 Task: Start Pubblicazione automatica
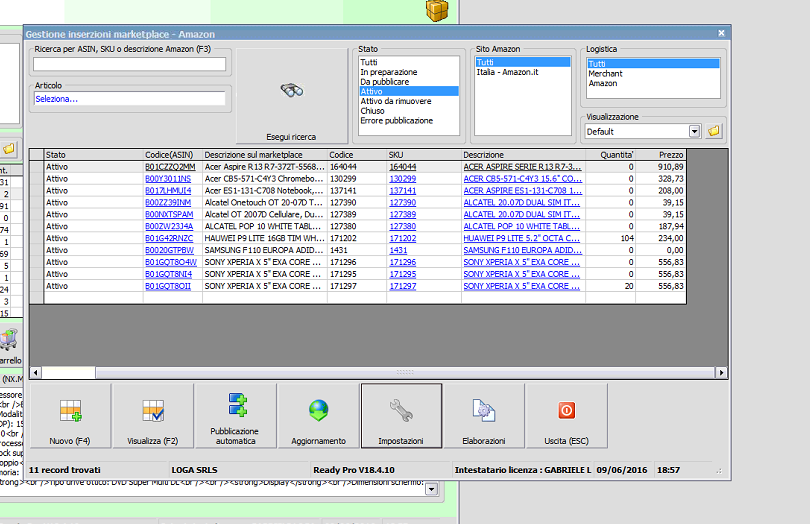[x=236, y=417]
